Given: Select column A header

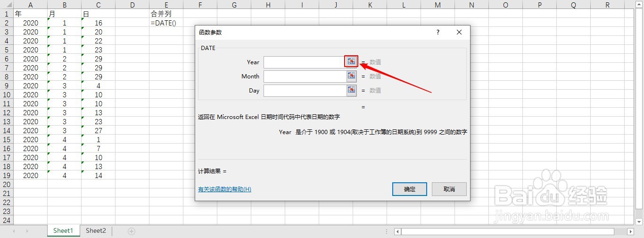Looking at the screenshot, I should [x=30, y=5].
